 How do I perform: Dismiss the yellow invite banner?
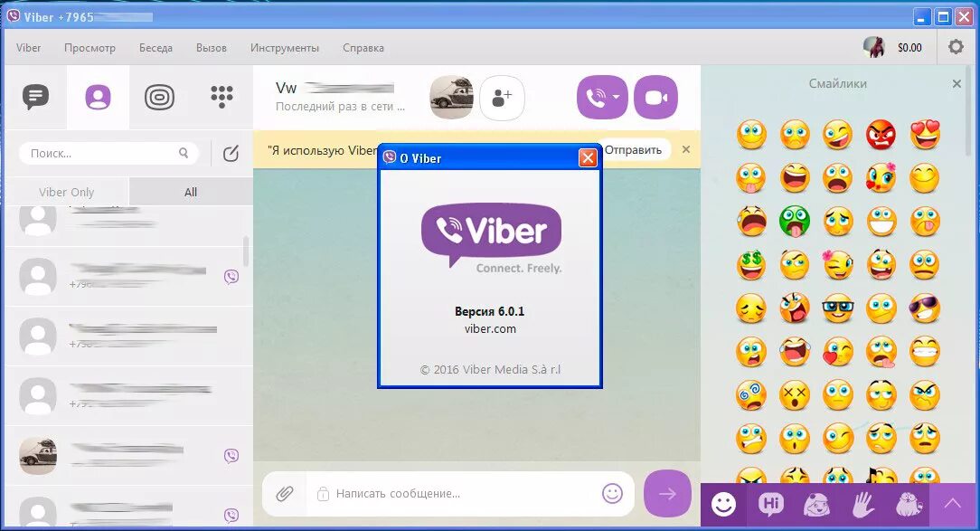[686, 149]
